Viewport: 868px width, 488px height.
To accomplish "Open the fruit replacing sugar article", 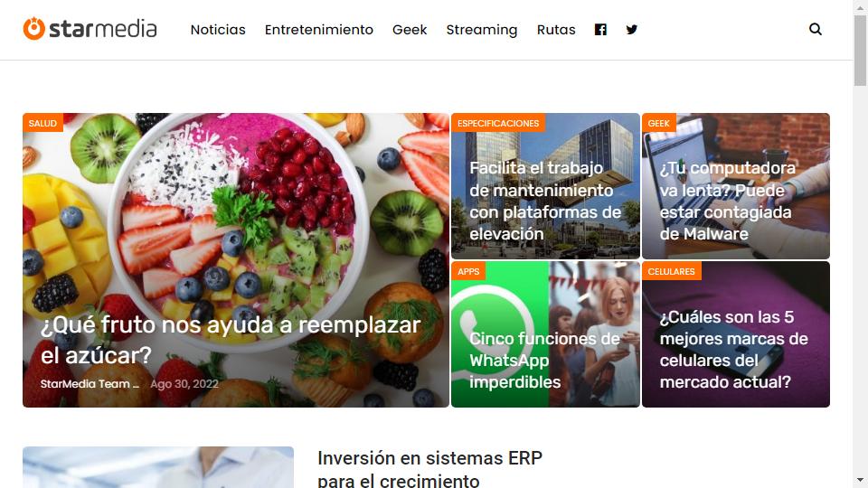I will point(231,340).
